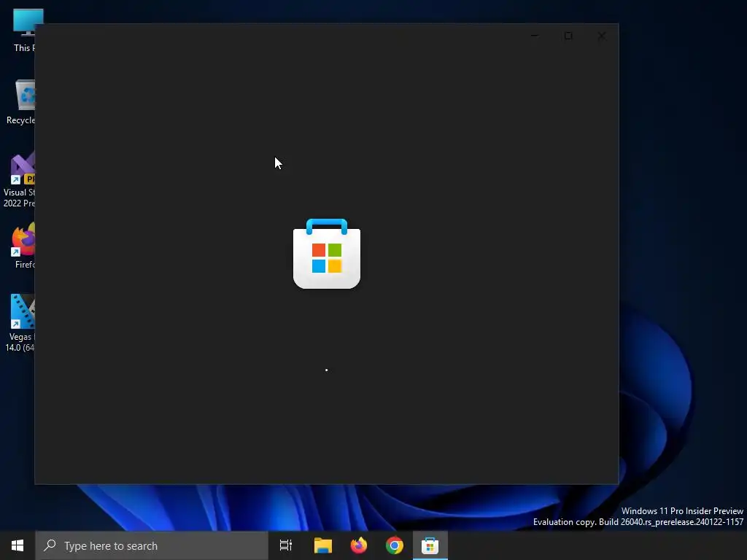Select the Recycle Bin desktop icon

click(x=21, y=102)
